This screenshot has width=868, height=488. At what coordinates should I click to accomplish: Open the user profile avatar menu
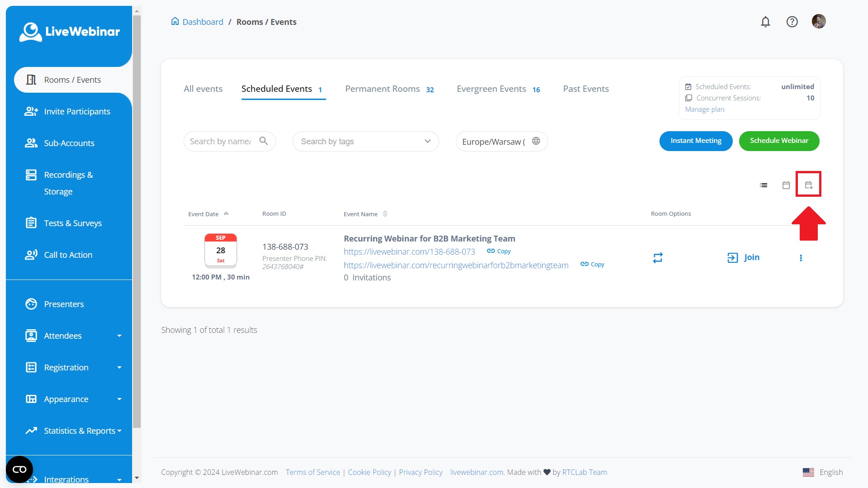(x=819, y=21)
